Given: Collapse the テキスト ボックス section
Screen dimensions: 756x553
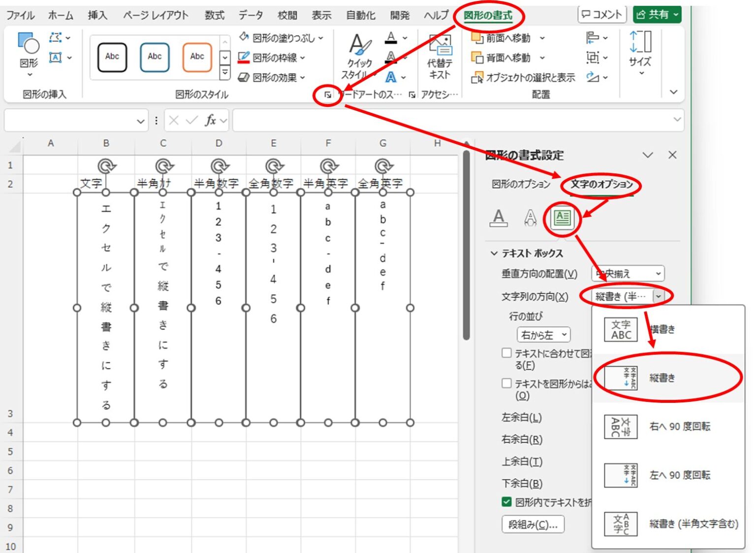Looking at the screenshot, I should click(495, 254).
